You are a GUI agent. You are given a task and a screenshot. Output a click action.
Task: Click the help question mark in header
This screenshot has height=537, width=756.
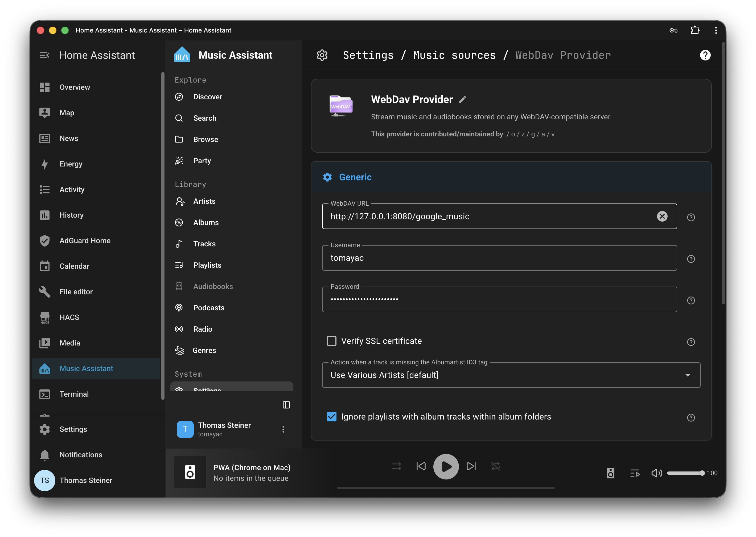coord(705,55)
